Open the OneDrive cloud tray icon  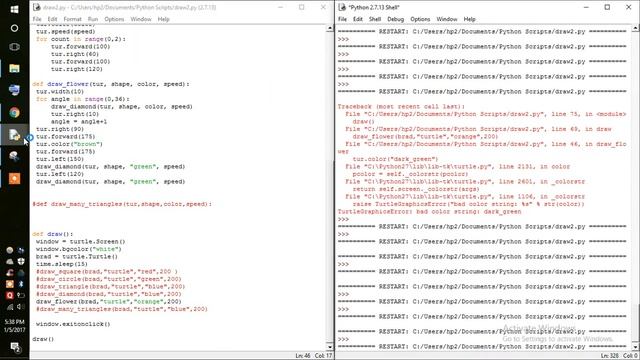(x=10, y=262)
